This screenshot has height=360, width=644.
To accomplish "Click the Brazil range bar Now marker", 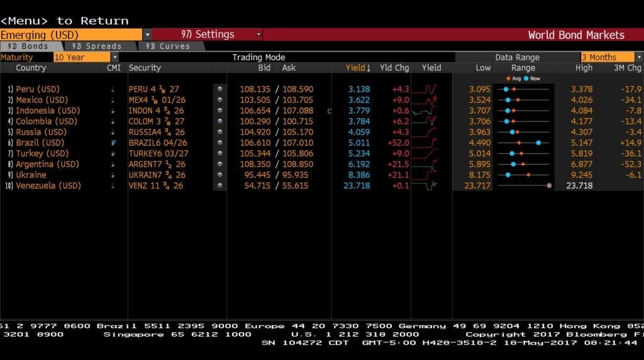I will [x=538, y=143].
